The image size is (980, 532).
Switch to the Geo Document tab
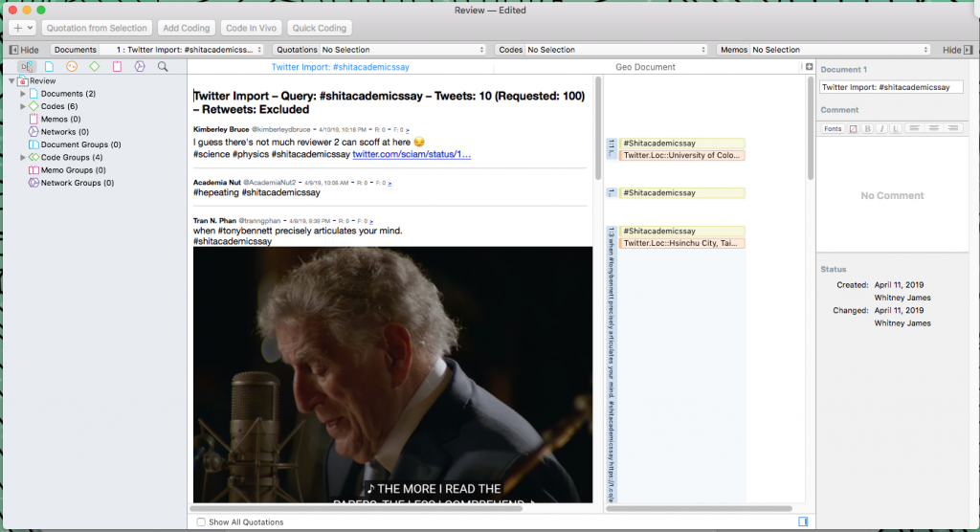(x=645, y=67)
